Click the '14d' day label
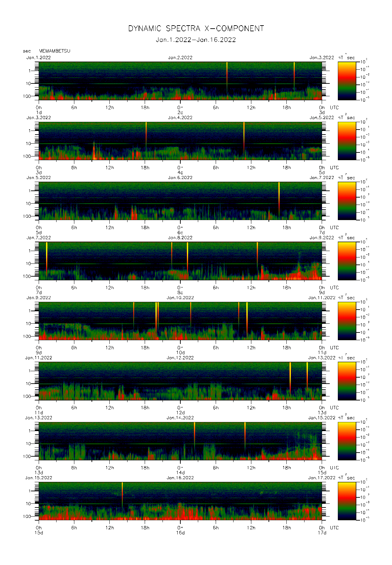 (180, 472)
